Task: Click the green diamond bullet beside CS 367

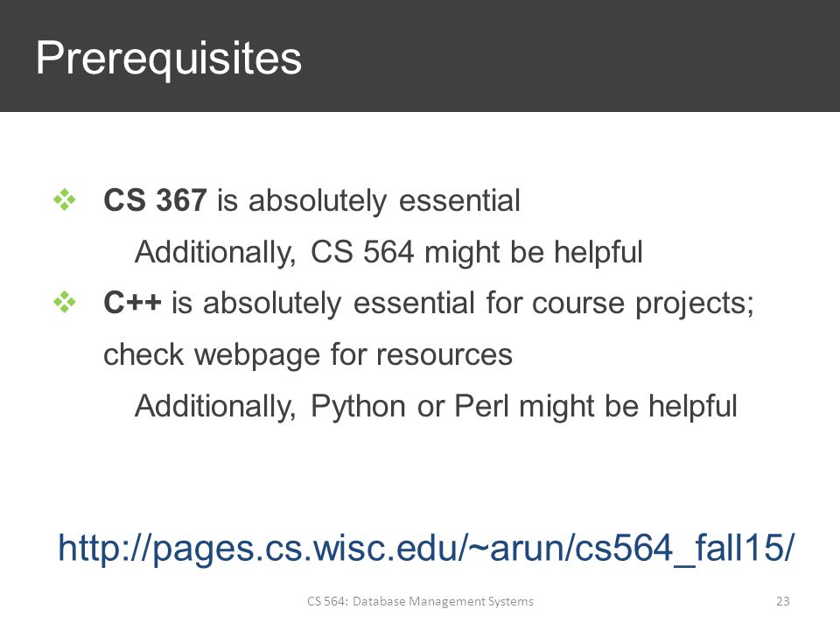Action: coord(65,199)
